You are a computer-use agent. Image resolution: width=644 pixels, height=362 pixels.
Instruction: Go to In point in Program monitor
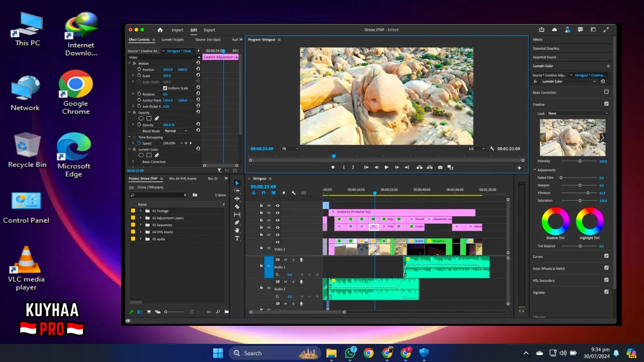tap(366, 167)
